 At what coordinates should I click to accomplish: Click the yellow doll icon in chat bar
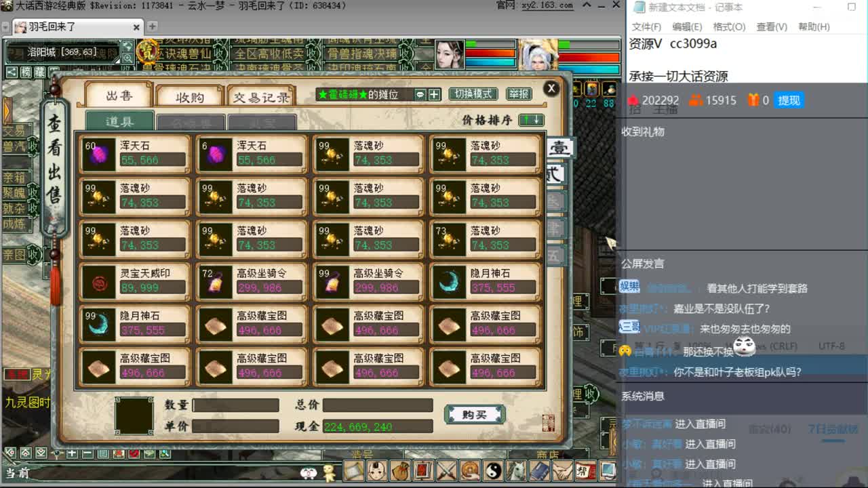[329, 472]
